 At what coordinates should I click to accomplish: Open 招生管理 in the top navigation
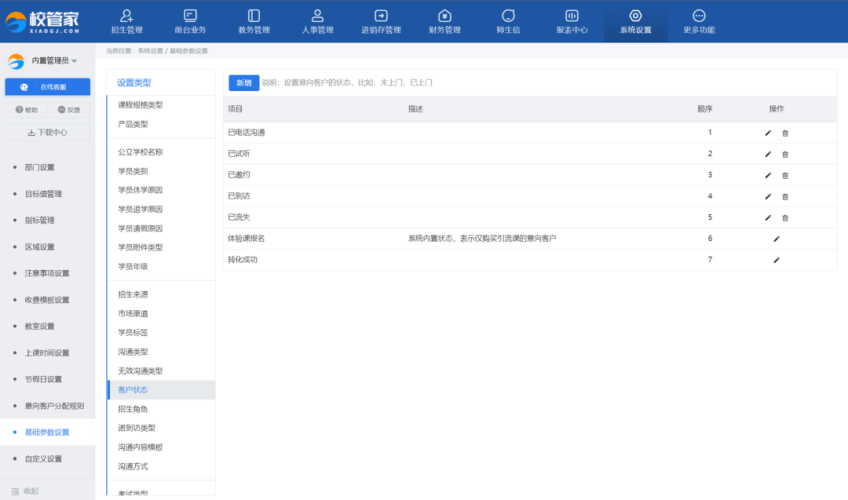tap(126, 21)
